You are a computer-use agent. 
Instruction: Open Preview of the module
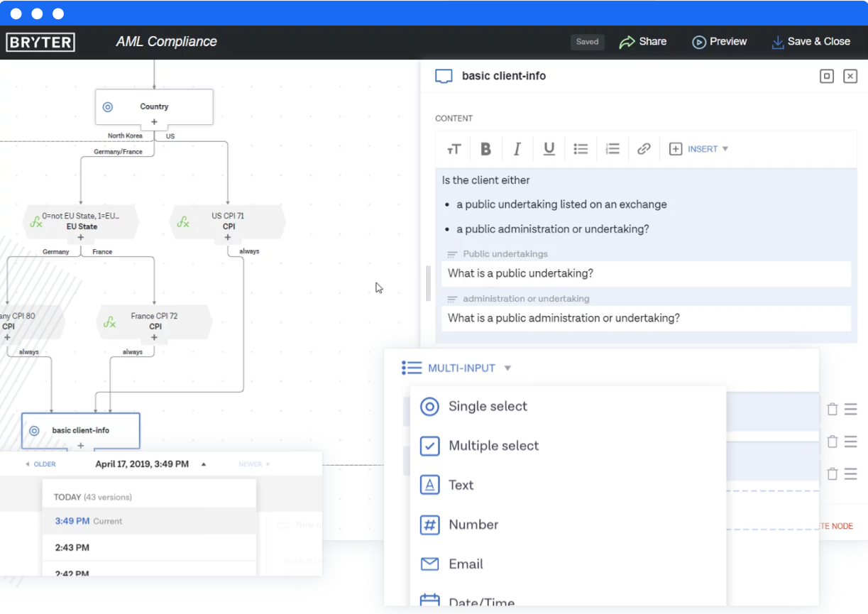point(720,42)
